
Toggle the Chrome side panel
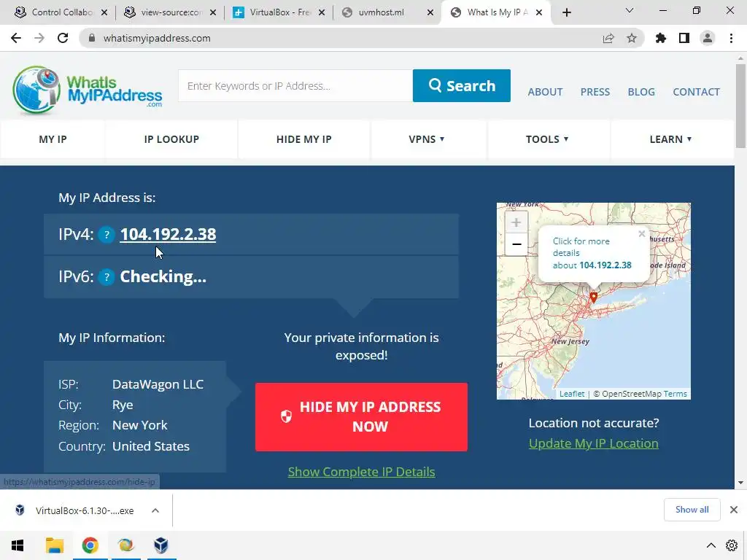coord(684,38)
